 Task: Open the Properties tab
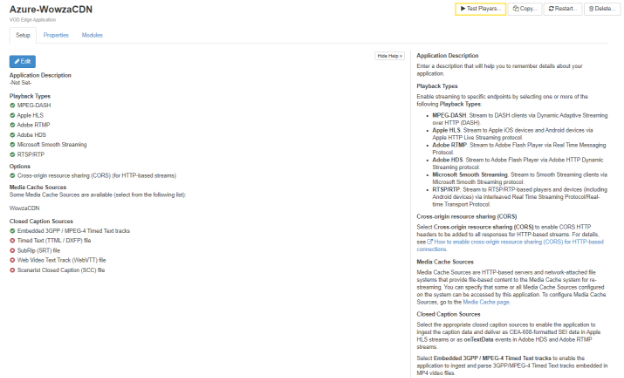[56, 35]
